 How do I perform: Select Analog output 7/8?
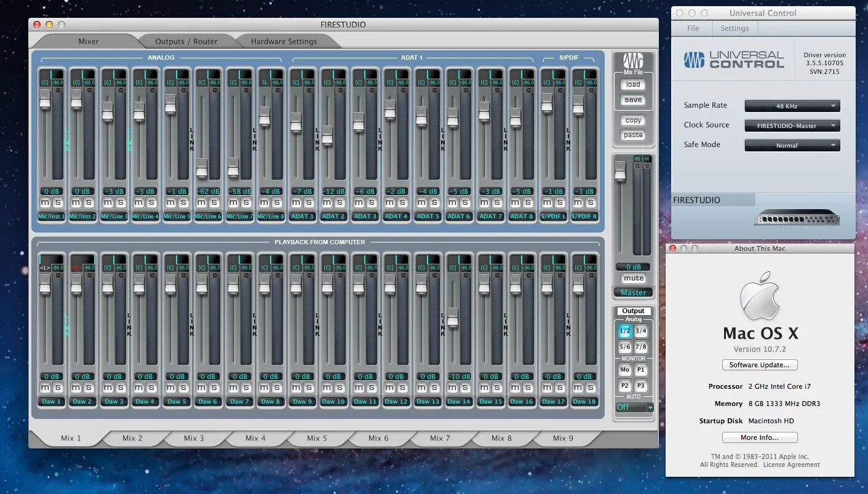[641, 347]
